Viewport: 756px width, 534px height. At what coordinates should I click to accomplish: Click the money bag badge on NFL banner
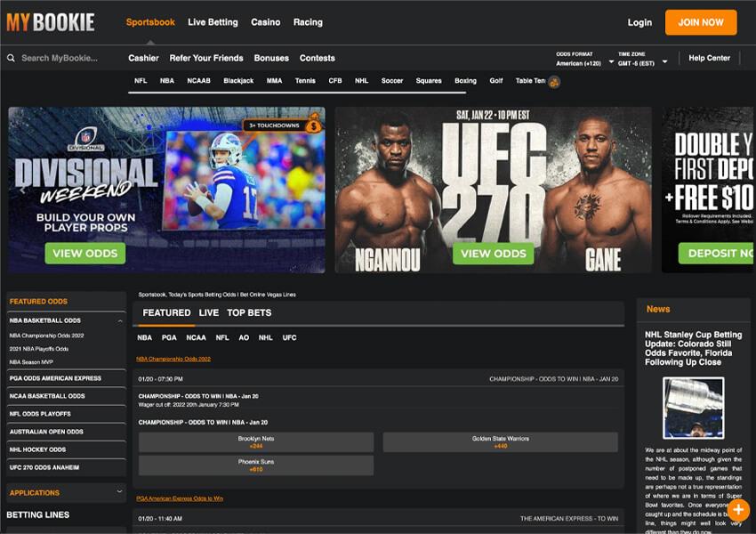coord(313,125)
